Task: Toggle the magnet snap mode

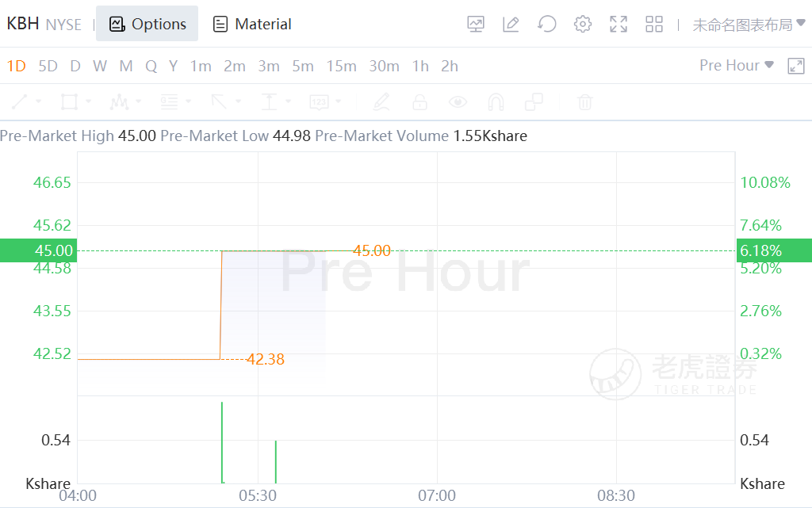Action: pyautogui.click(x=496, y=102)
